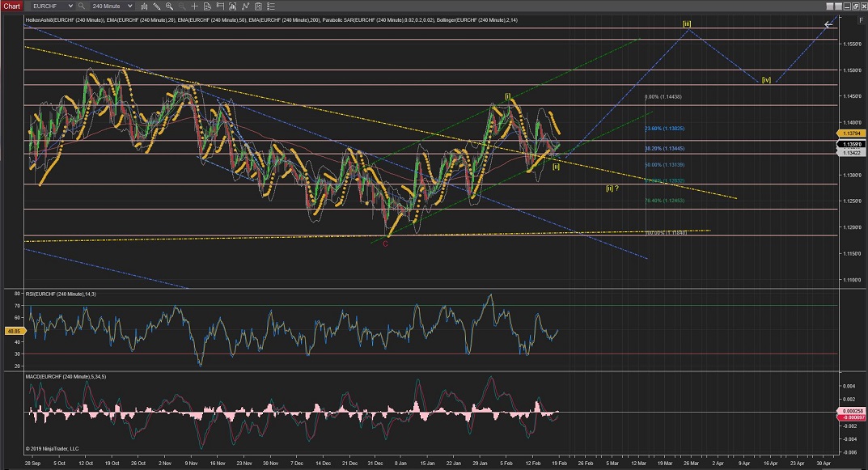Select the 76.40% (1.12453) Fibonacci label
The image size is (868, 470).
[664, 201]
